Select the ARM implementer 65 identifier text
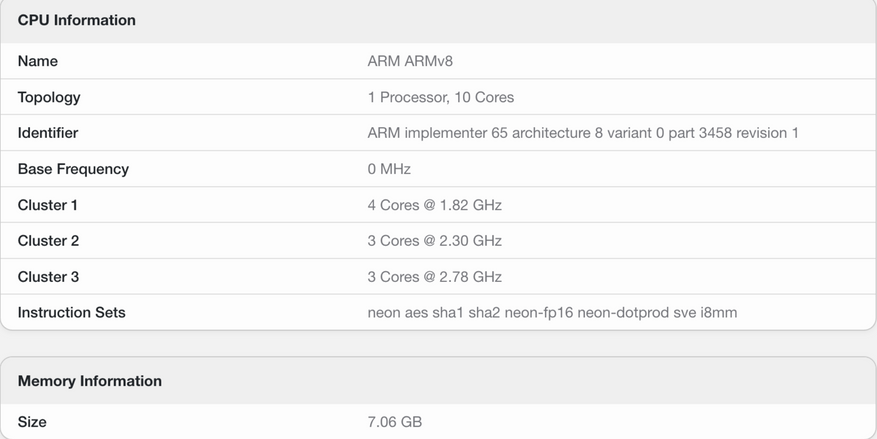The height and width of the screenshot is (439, 877). tap(583, 133)
